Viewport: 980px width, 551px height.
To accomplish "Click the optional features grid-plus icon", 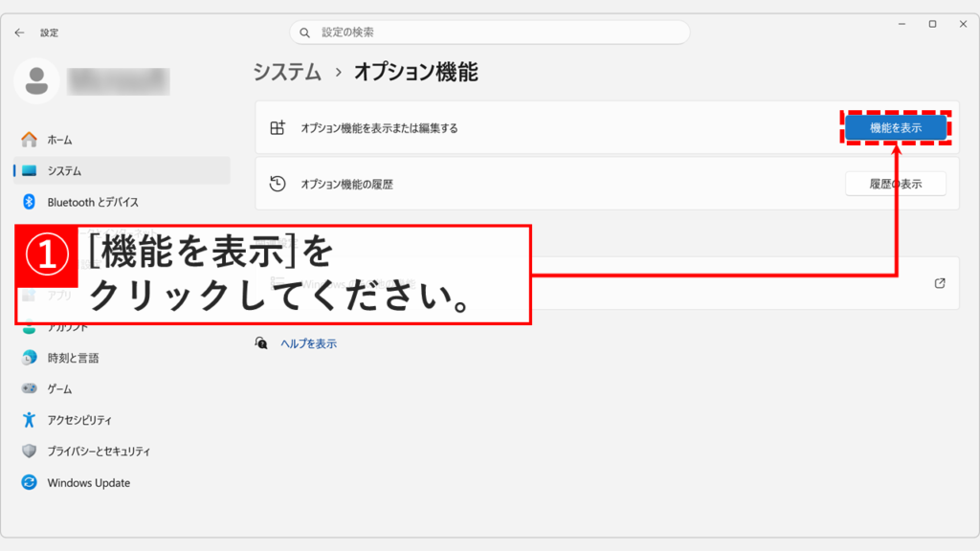I will [x=278, y=128].
